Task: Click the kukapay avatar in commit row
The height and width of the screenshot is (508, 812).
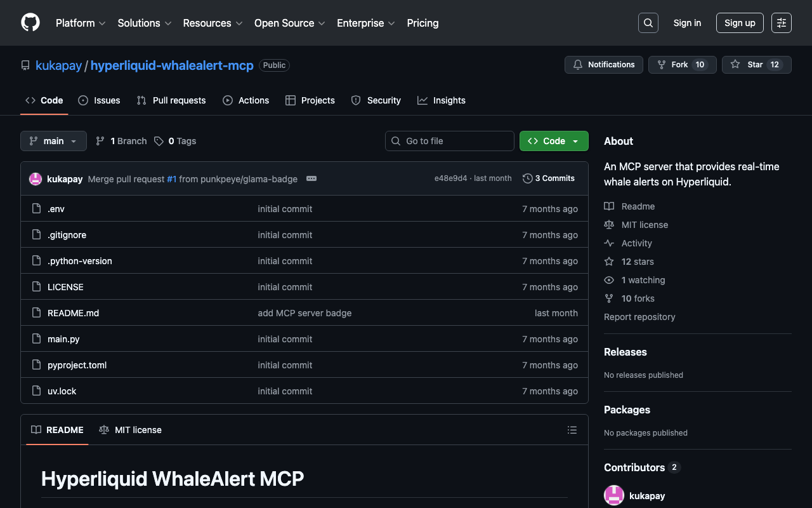Action: point(36,179)
